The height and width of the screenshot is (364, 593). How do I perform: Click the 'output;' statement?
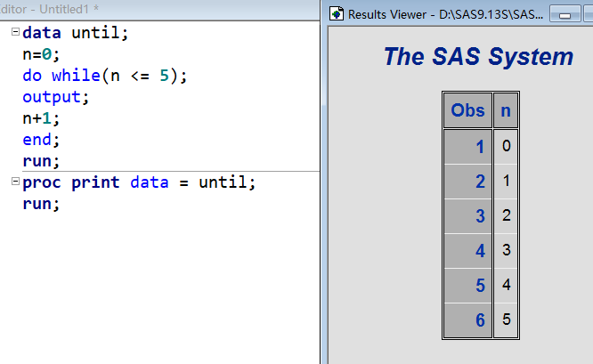pos(55,98)
